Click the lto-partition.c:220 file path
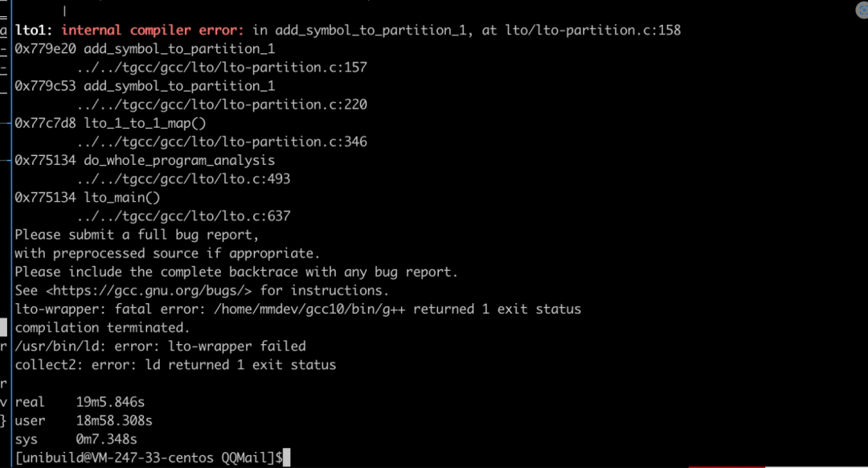 point(222,105)
